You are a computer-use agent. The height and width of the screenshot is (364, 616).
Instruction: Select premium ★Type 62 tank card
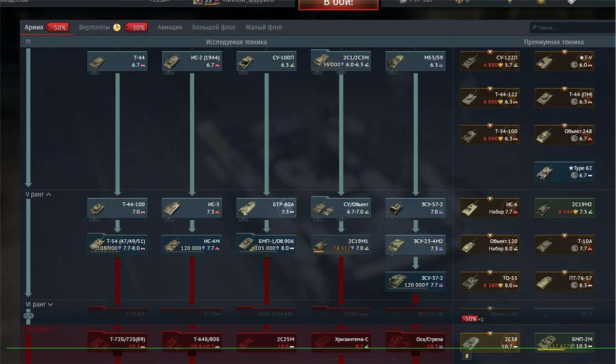click(x=565, y=171)
